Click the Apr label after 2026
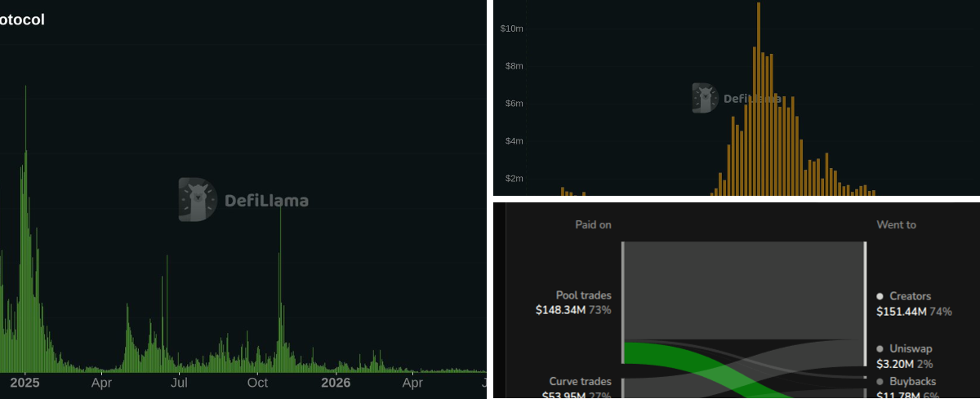The width and height of the screenshot is (980, 399). click(413, 382)
